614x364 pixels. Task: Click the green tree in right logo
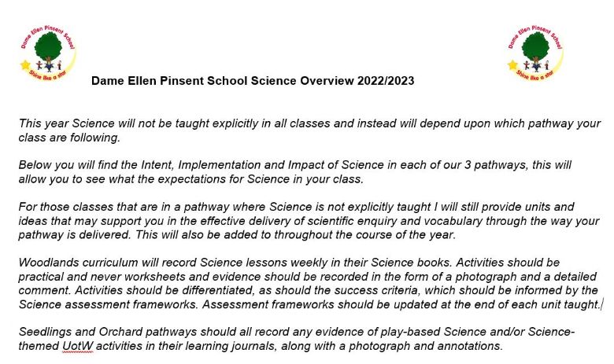point(536,46)
